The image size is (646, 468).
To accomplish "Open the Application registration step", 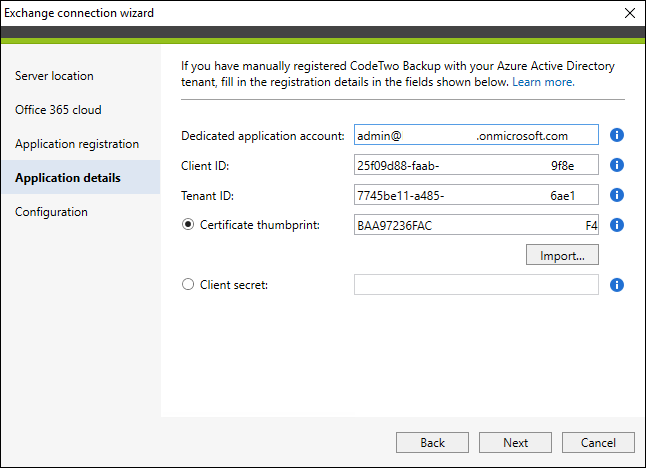I will [81, 144].
